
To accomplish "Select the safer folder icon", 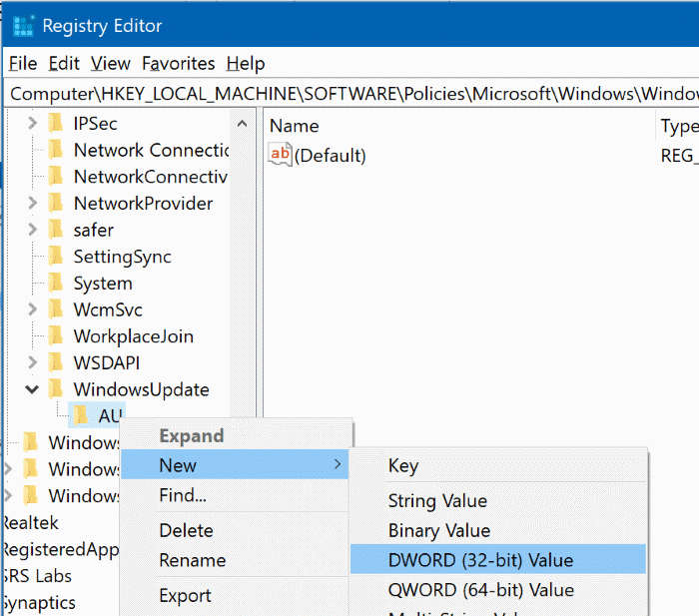I will click(56, 230).
